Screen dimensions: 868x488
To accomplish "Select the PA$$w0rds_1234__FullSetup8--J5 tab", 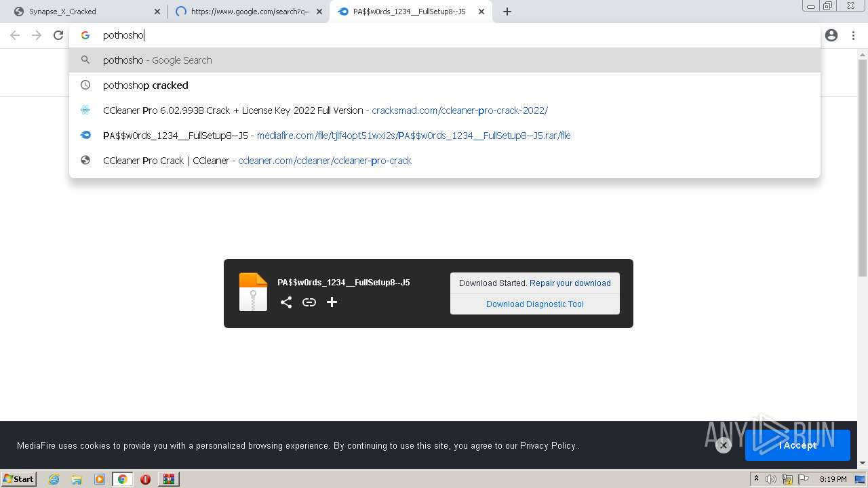I will tap(409, 12).
